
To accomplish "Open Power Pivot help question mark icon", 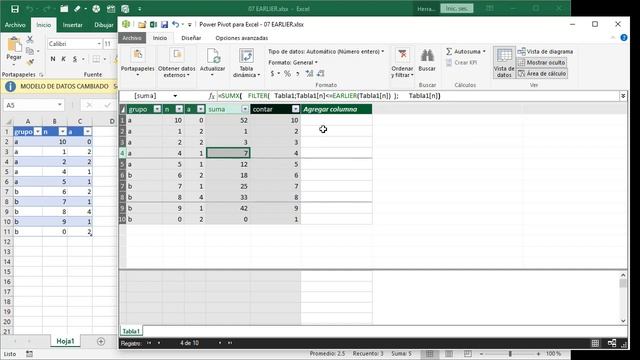I will (x=624, y=38).
